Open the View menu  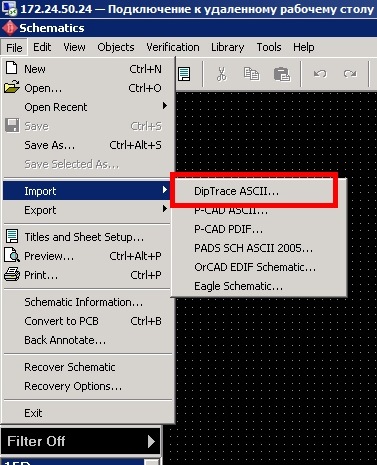(74, 47)
